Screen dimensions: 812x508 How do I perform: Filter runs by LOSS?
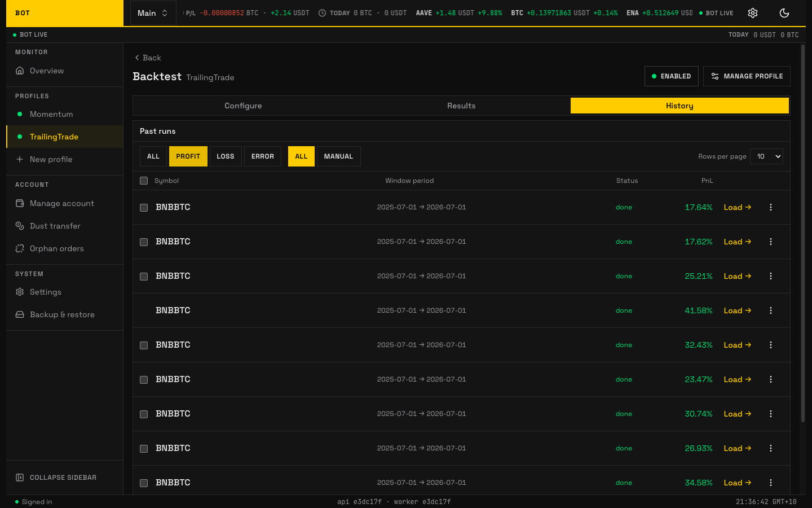coord(226,156)
